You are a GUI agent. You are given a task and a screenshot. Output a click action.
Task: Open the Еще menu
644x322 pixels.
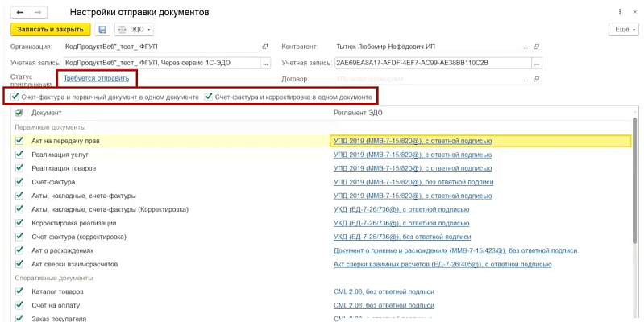coord(624,30)
